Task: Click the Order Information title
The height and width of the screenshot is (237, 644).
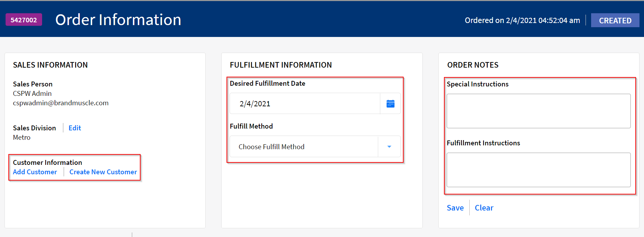Action: (118, 20)
